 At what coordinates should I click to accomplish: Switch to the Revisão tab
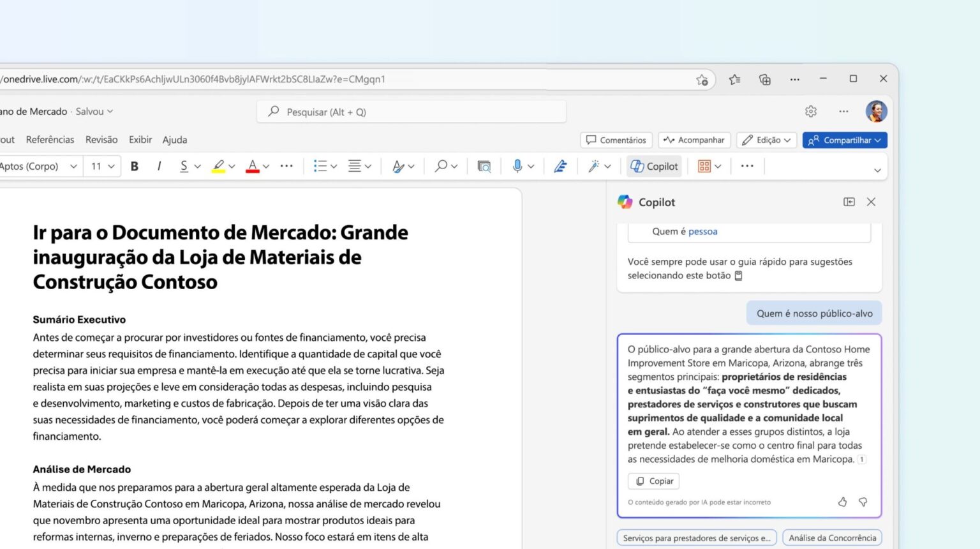point(101,140)
